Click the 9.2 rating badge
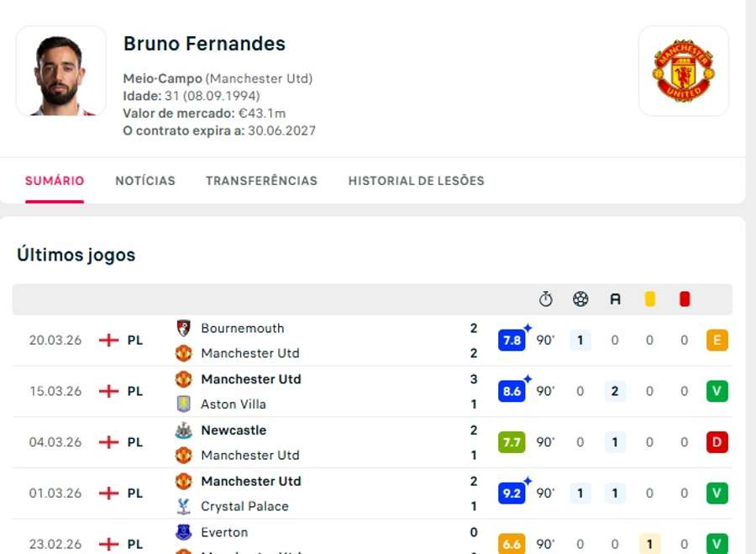Screen dimensions: 756x554 click(x=512, y=493)
